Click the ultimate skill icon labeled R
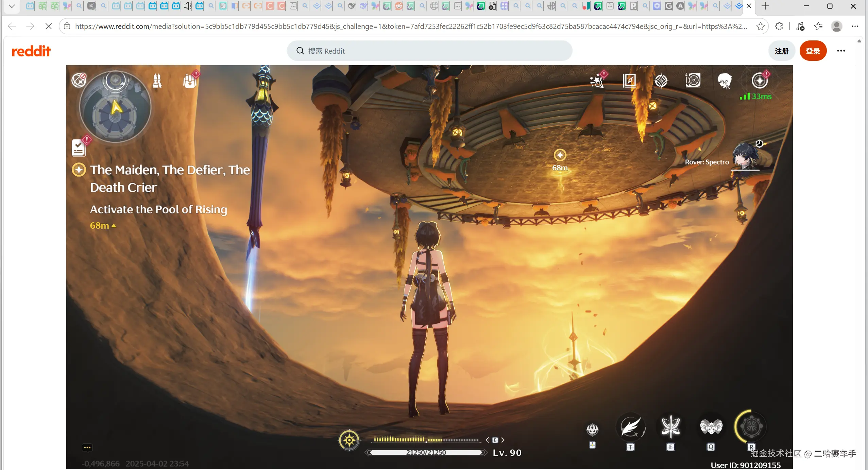 coord(751,427)
